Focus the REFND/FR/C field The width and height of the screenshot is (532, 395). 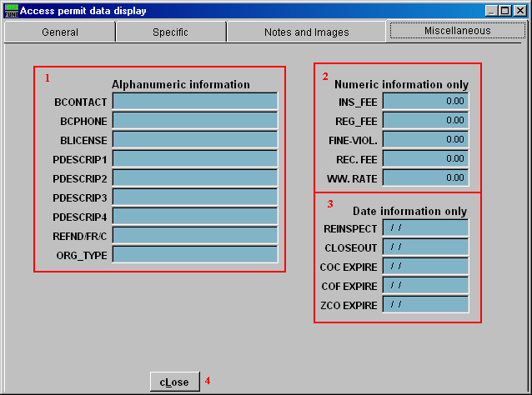click(195, 235)
